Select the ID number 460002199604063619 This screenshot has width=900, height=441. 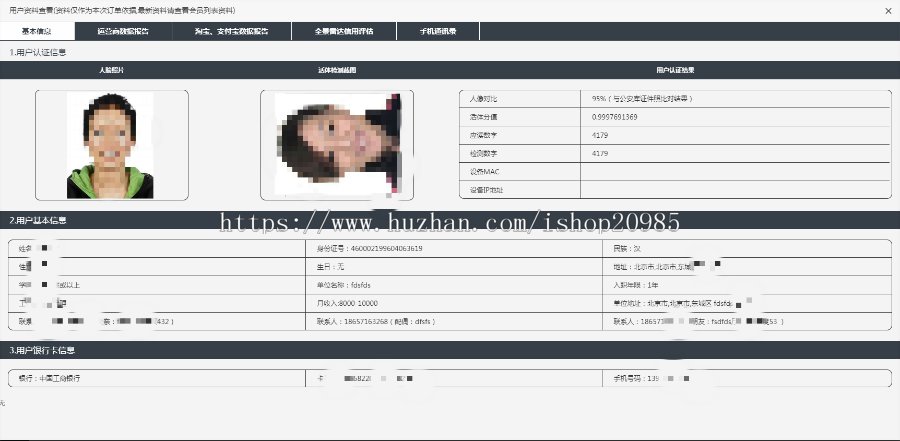click(x=386, y=249)
